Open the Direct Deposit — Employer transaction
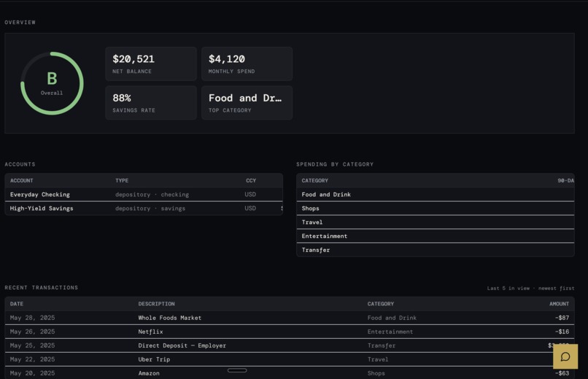Viewport: 588px width, 379px height. [x=290, y=345]
